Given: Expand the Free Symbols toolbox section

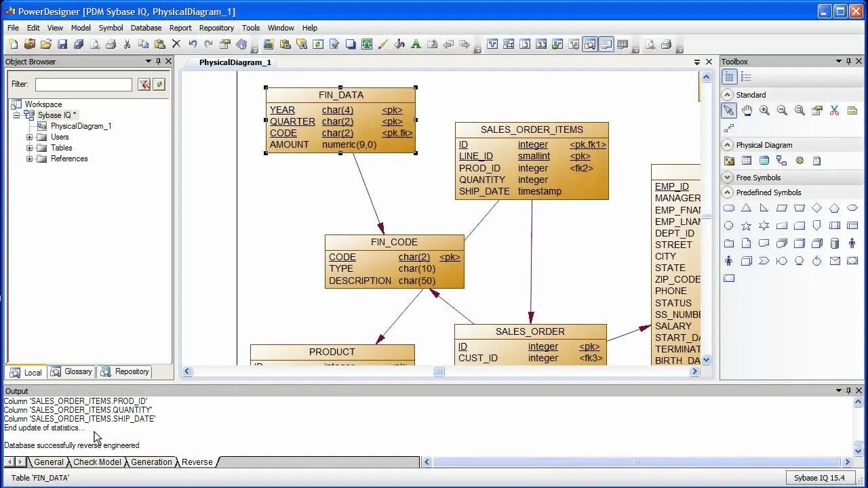Looking at the screenshot, I should point(728,178).
